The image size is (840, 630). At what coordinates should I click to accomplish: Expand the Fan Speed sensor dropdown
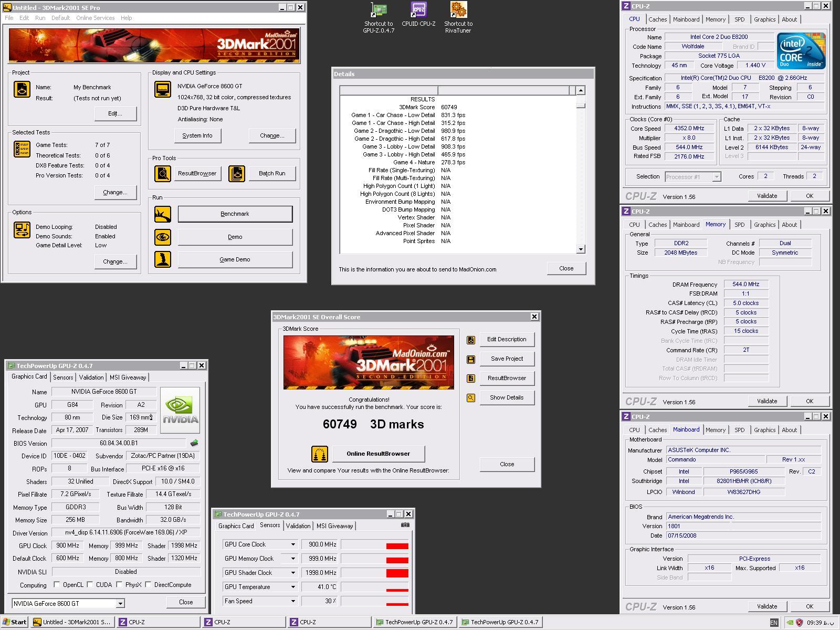coord(293,601)
